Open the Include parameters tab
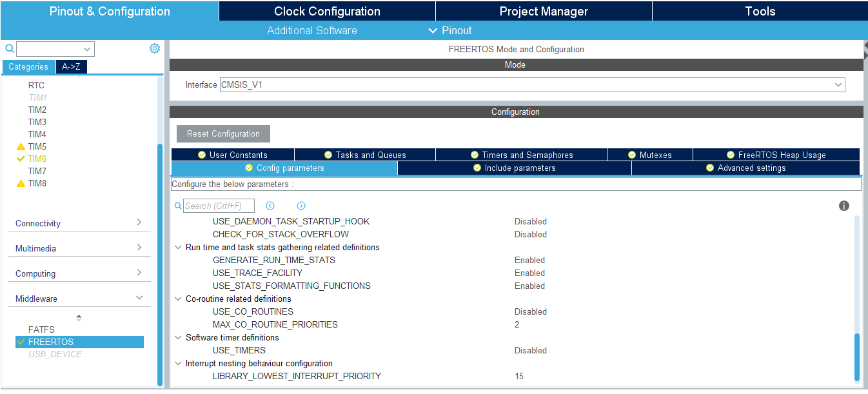The height and width of the screenshot is (394, 868). tap(515, 168)
